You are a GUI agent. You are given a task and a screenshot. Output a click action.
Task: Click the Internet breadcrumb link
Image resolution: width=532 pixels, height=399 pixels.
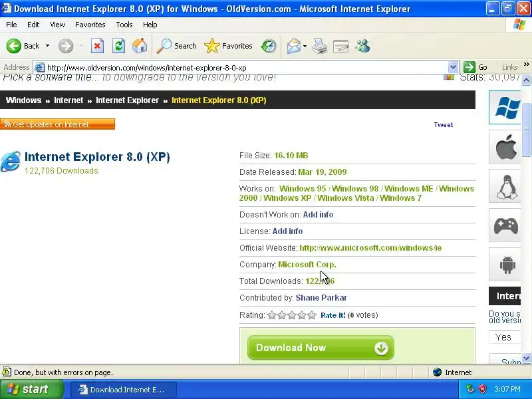tap(68, 100)
